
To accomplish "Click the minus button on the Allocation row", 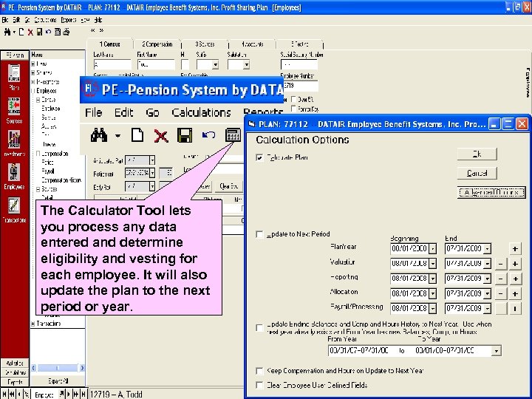I will pos(501,293).
